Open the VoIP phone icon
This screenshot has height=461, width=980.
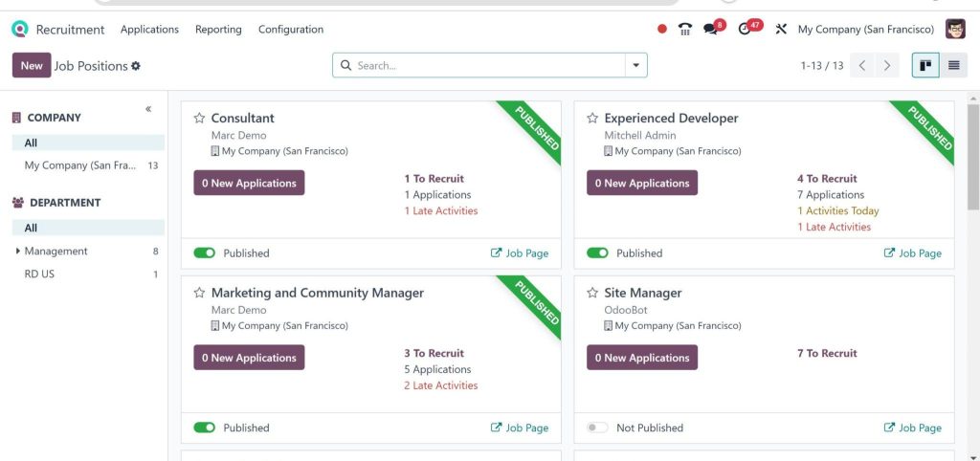click(685, 29)
